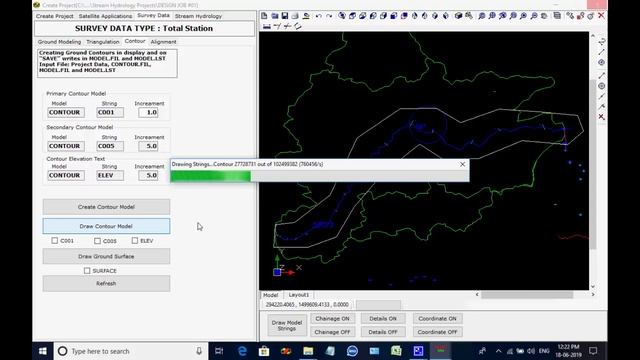Launch Microsoft Edge from the taskbar
Viewport: 640px width, 360px height.
pyautogui.click(x=242, y=351)
